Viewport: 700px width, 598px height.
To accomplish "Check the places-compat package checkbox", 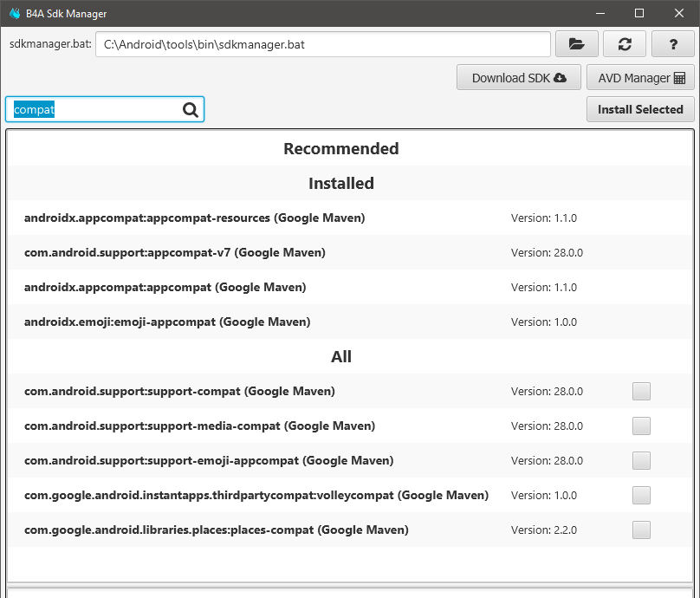I will [x=641, y=530].
